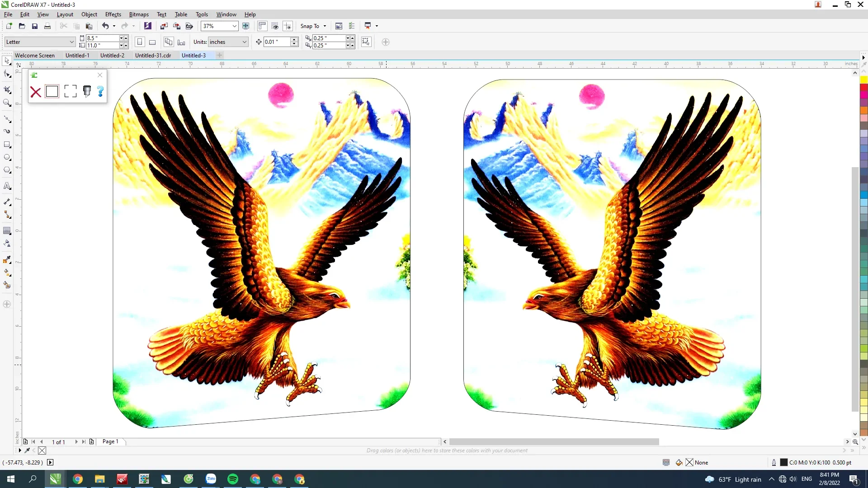This screenshot has height=488, width=868.
Task: Open the page height 11.0" dropdown arrow
Action: [x=121, y=46]
